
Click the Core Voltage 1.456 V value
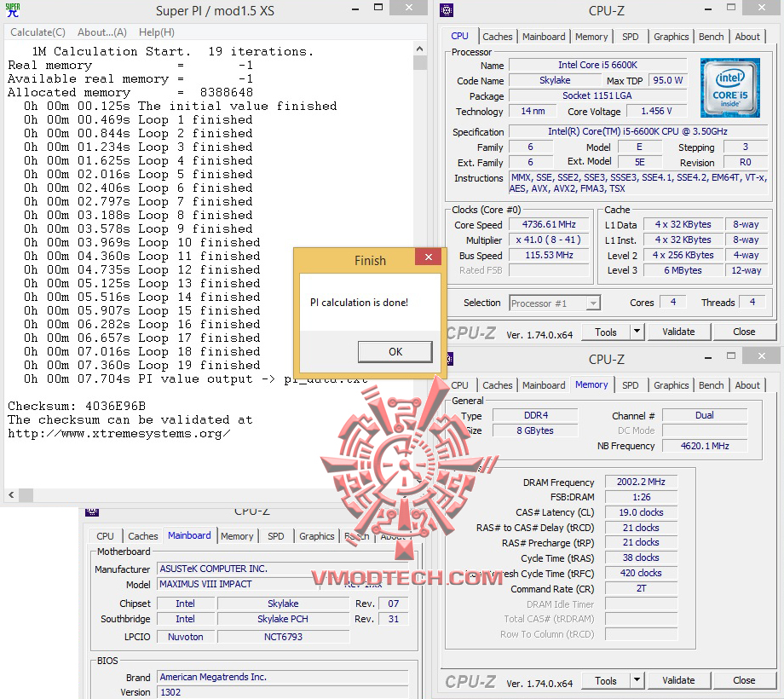click(x=656, y=111)
